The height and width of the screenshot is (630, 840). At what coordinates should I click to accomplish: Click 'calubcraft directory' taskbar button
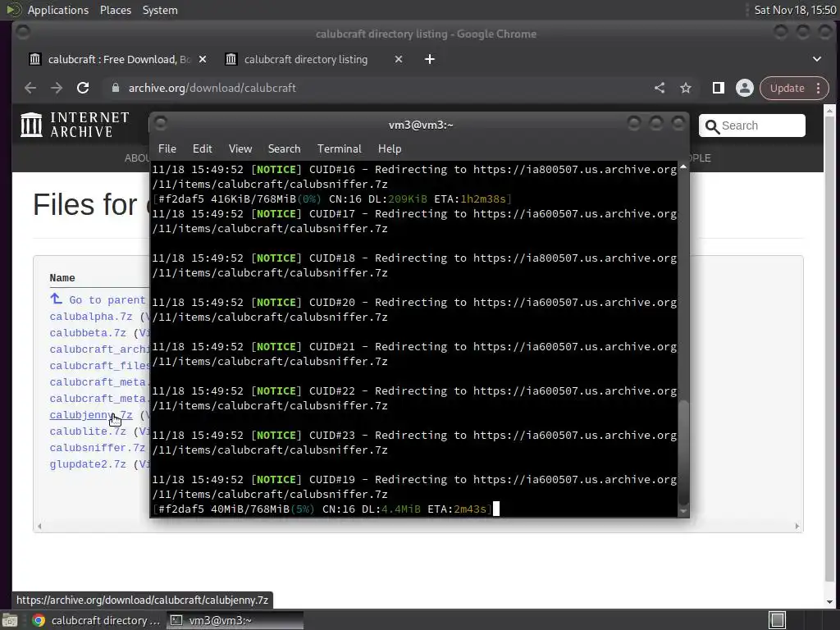tap(97, 620)
